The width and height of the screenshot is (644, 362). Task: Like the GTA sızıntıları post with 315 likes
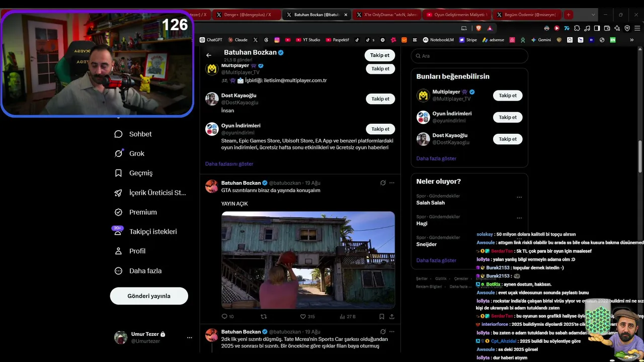(307, 316)
